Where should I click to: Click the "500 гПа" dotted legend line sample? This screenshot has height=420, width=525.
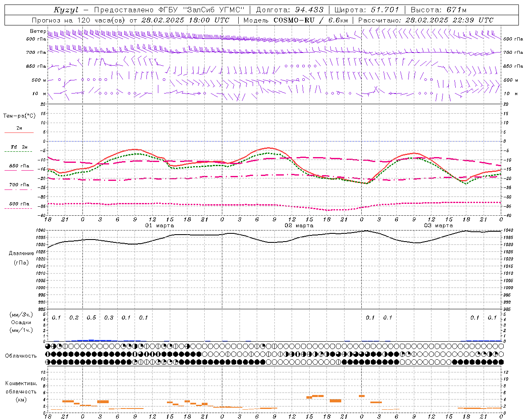[x=19, y=209]
